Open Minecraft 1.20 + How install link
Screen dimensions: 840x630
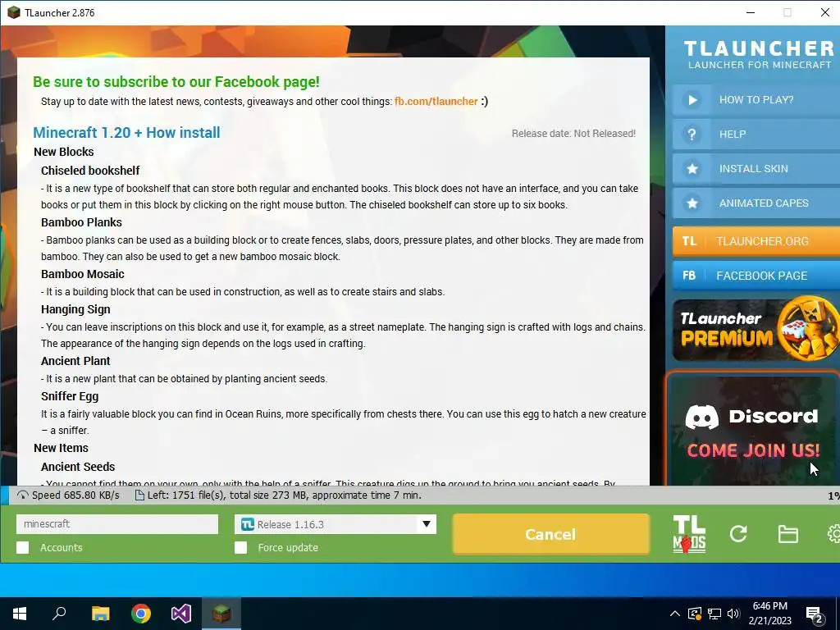[126, 133]
